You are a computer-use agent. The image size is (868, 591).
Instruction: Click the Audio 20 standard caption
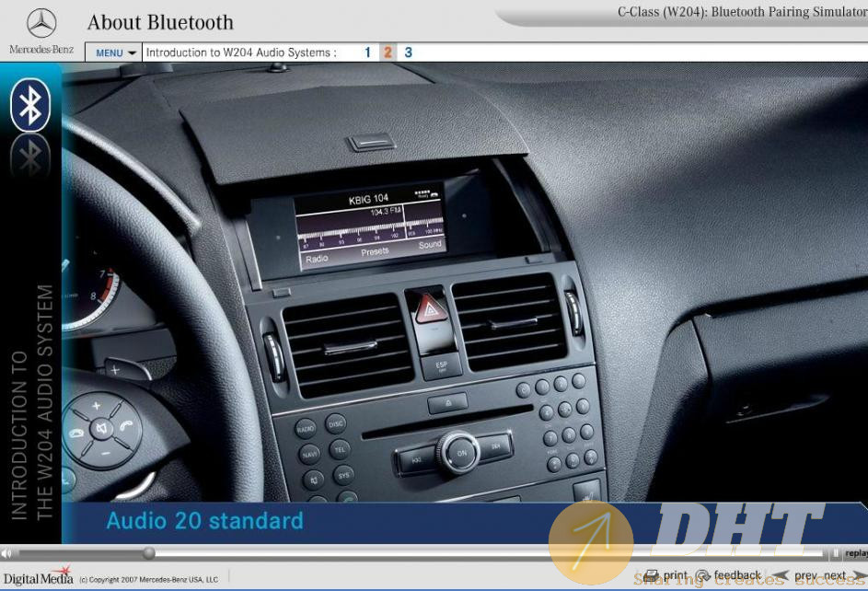[205, 521]
